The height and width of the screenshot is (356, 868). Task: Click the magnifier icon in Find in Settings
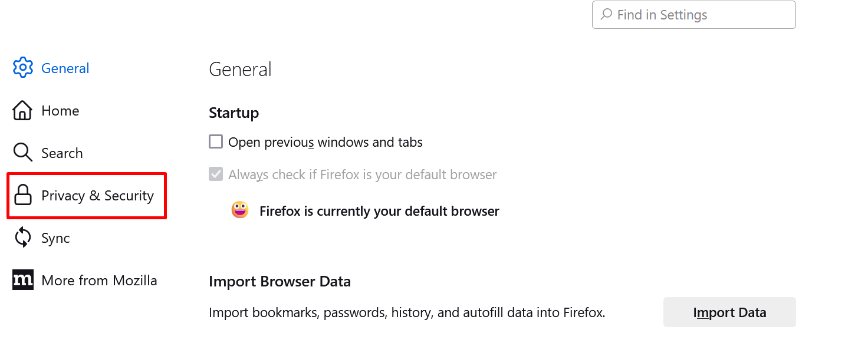pos(606,15)
